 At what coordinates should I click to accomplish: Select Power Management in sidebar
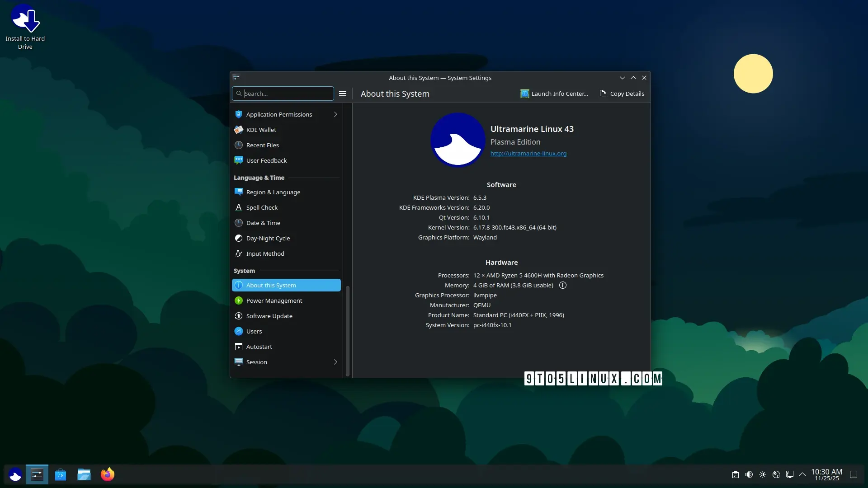click(x=274, y=300)
